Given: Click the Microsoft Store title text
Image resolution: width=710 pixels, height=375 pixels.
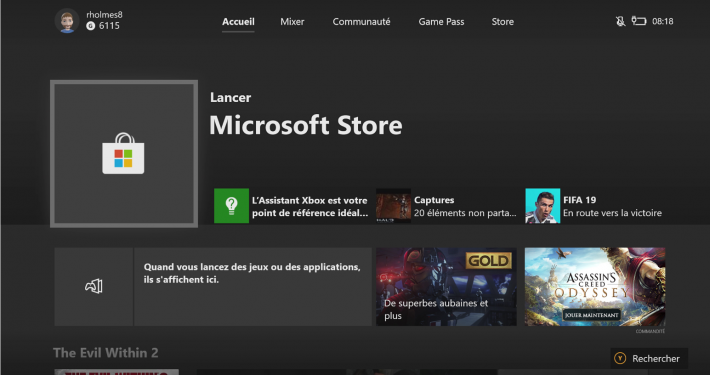Looking at the screenshot, I should point(306,125).
